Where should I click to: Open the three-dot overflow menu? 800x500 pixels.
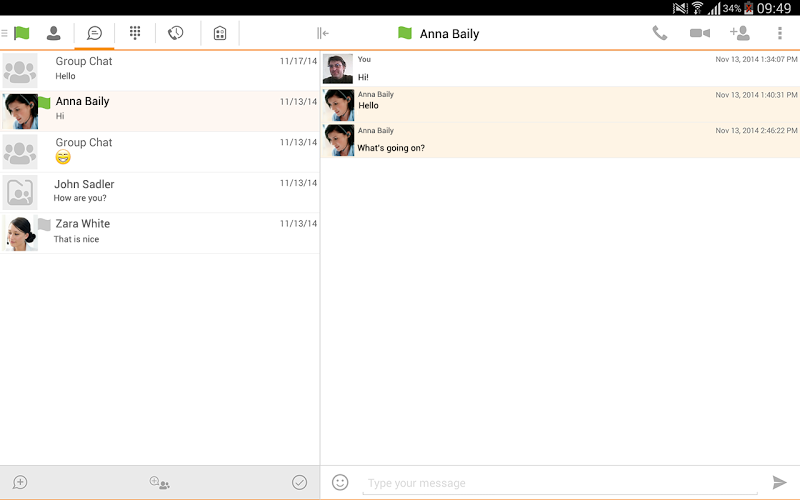click(x=780, y=33)
